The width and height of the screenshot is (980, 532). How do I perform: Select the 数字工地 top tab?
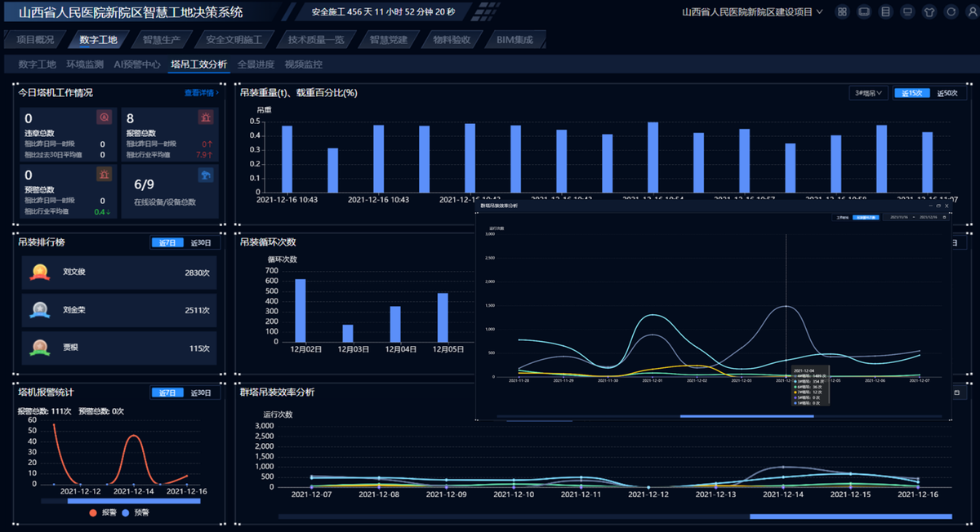click(x=98, y=40)
